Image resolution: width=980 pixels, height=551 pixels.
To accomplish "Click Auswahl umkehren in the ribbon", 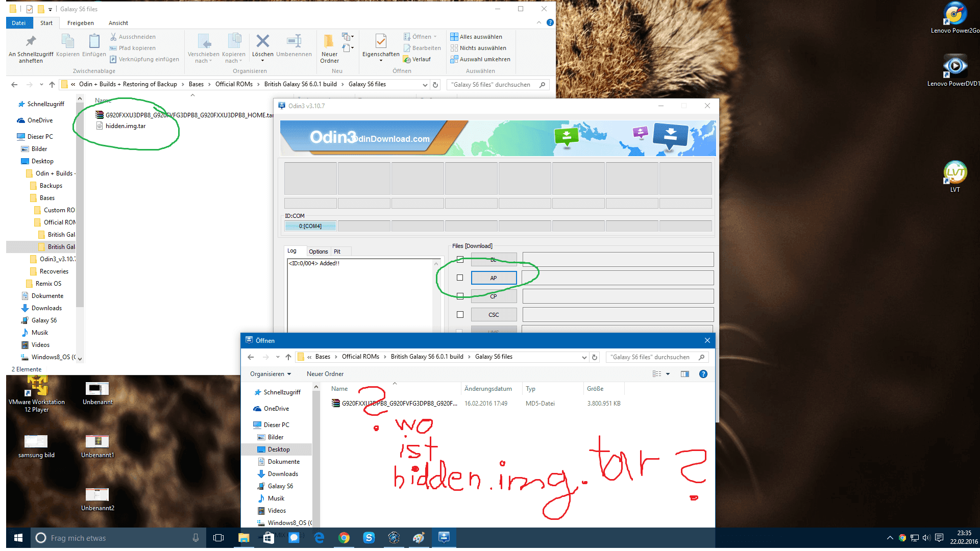I will pyautogui.click(x=480, y=59).
